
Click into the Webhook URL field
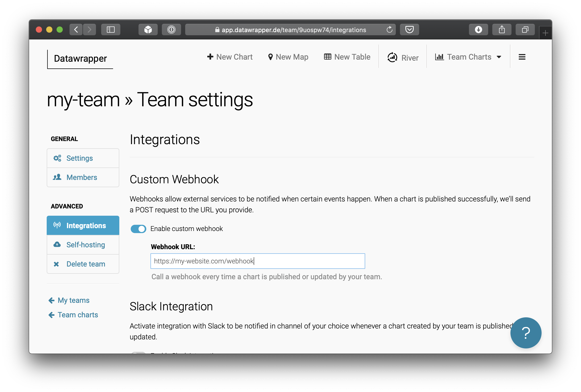pos(258,261)
